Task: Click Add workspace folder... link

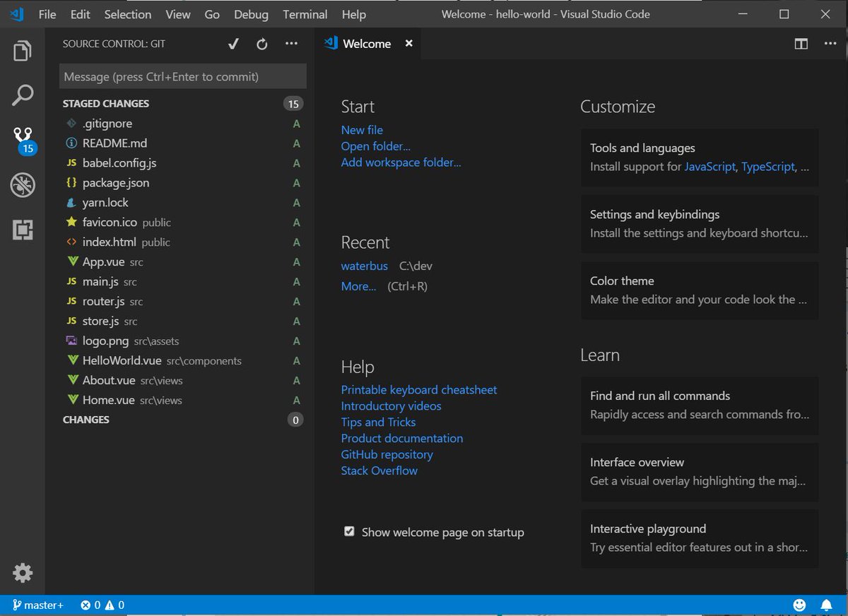Action: coord(401,162)
